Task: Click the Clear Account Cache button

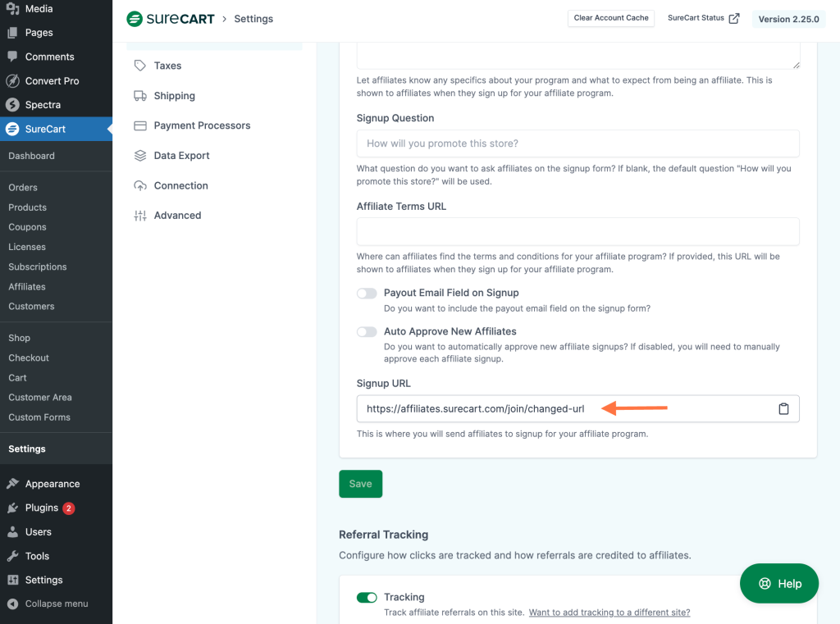Action: (611, 18)
